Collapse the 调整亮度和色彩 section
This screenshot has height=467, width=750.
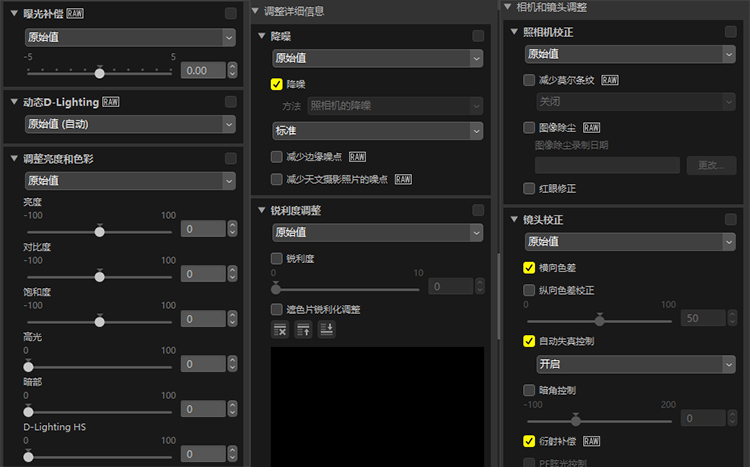point(14,158)
